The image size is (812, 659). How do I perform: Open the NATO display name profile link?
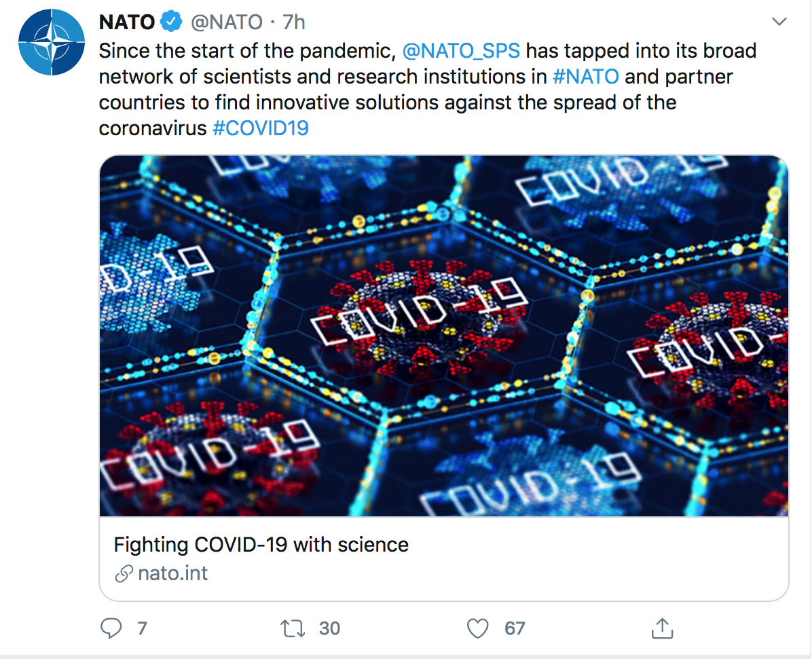pyautogui.click(x=126, y=22)
